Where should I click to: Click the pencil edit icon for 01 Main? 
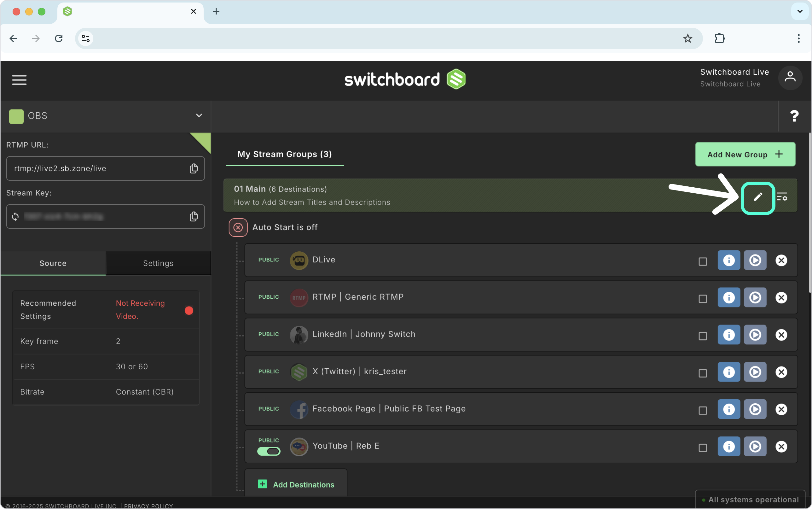(x=757, y=197)
